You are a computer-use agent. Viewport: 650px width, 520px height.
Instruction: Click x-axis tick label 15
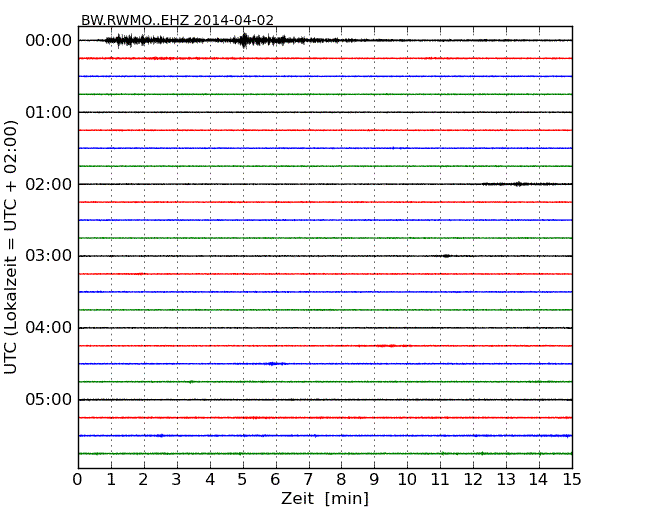coord(572,480)
